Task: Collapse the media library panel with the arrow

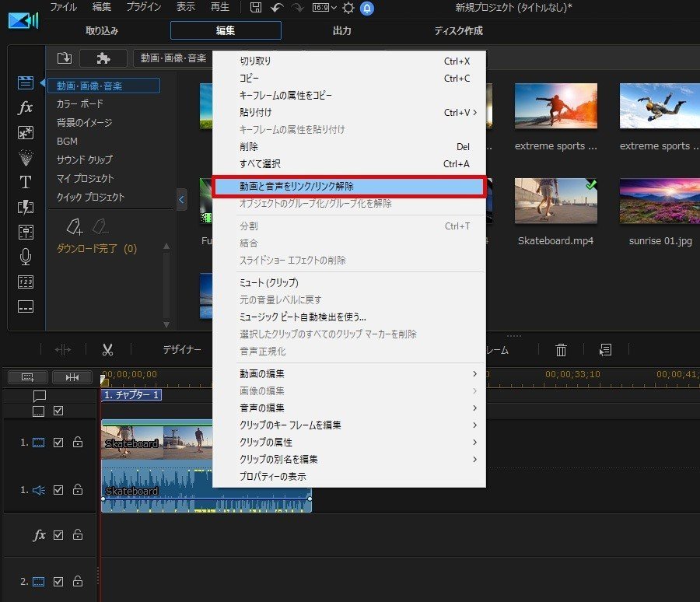Action: [181, 200]
